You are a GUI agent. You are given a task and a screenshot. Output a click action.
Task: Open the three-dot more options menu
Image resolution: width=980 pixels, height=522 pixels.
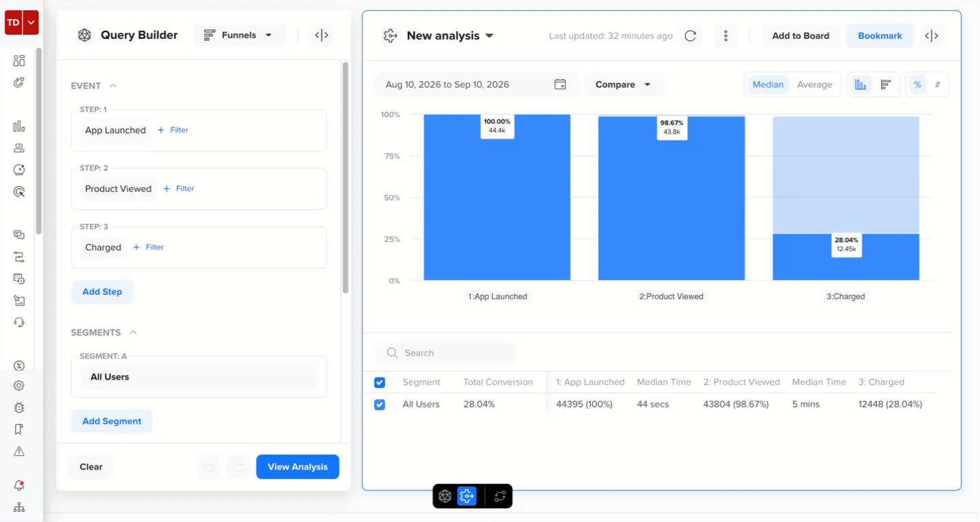click(x=726, y=35)
